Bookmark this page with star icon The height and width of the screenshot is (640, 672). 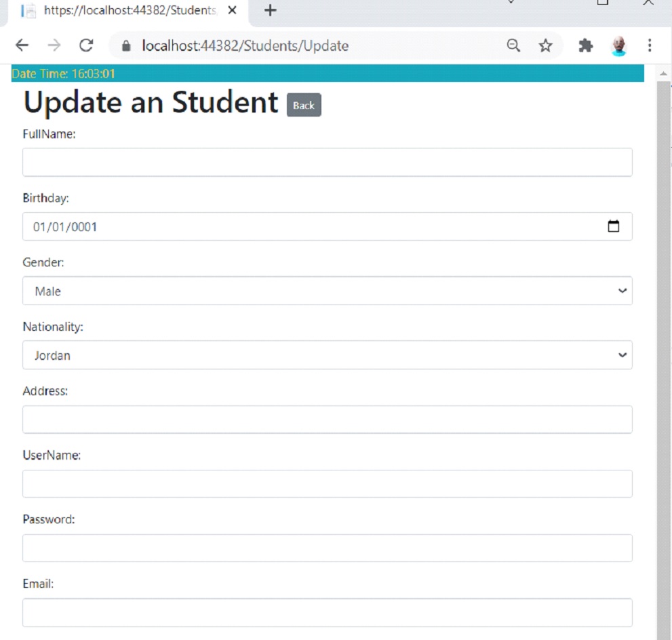tap(546, 45)
